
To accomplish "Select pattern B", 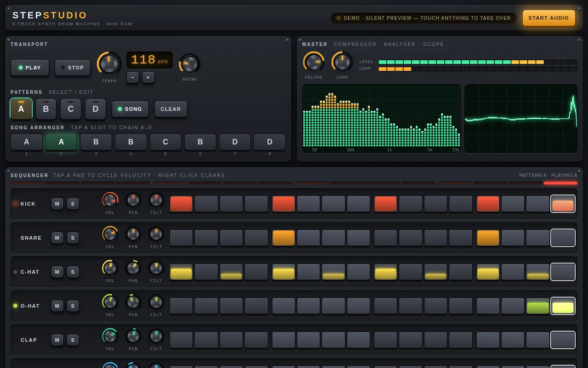I will click(x=46, y=109).
